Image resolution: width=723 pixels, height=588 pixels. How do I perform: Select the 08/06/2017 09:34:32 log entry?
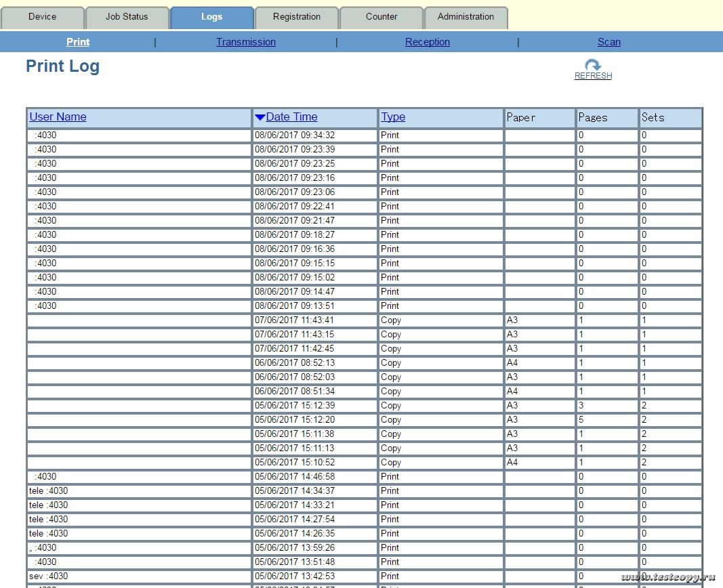(x=295, y=135)
